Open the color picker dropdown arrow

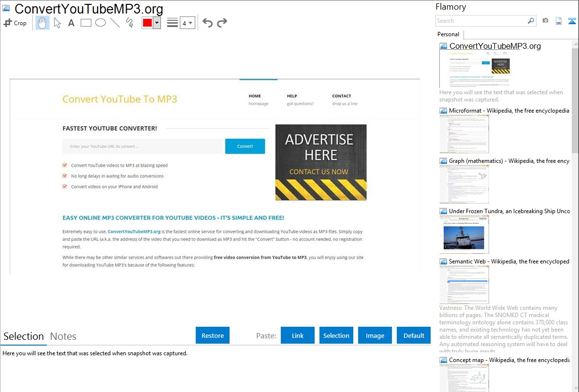pos(157,23)
